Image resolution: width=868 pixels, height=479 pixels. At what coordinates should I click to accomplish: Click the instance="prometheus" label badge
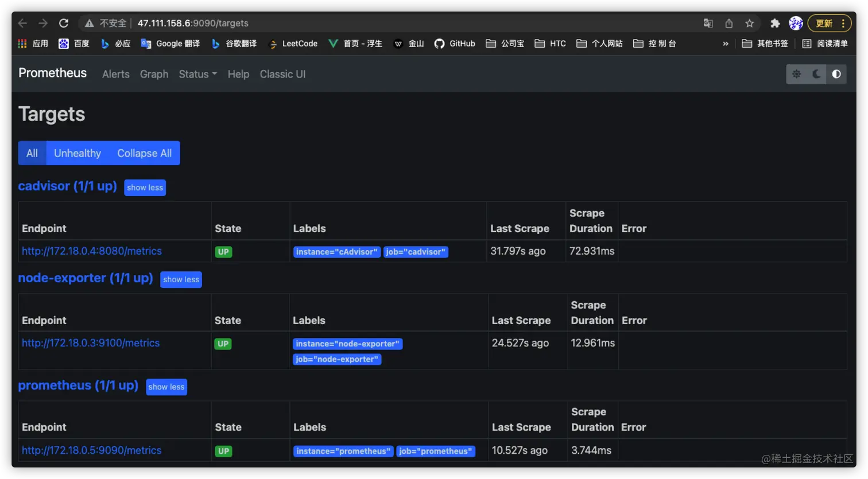(343, 451)
